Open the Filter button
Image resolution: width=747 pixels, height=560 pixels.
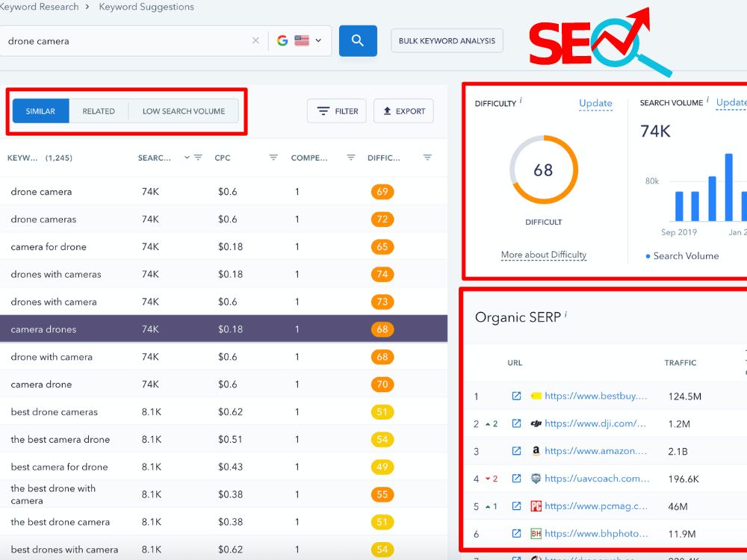pyautogui.click(x=337, y=111)
